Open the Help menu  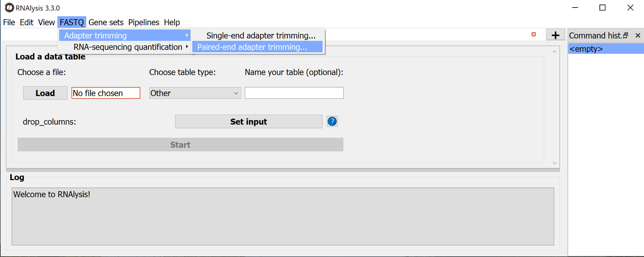pos(172,22)
